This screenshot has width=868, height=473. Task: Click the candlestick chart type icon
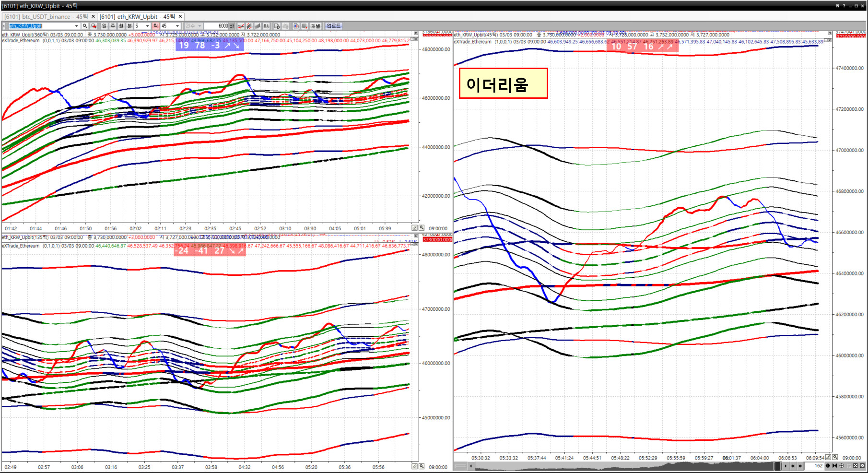[249, 26]
